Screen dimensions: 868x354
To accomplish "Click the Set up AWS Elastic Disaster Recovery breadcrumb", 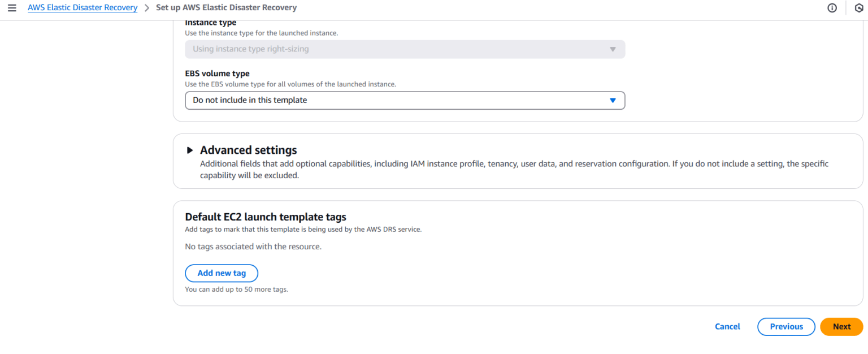I will [226, 7].
